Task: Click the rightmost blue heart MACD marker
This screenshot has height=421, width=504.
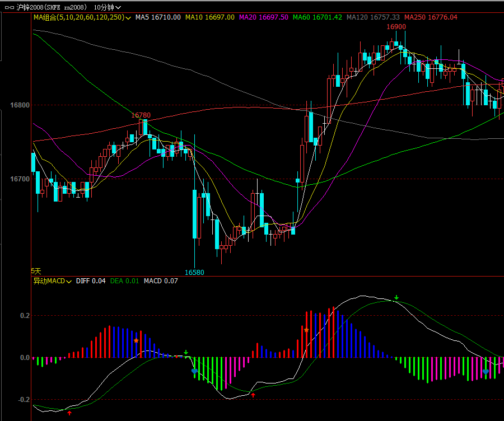Action: 486,372
